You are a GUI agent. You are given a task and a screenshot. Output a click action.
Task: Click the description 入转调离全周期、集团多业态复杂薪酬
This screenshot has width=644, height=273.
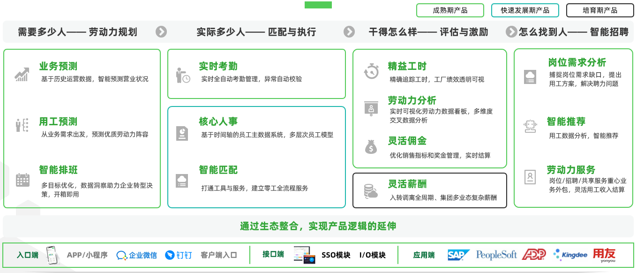(443, 198)
